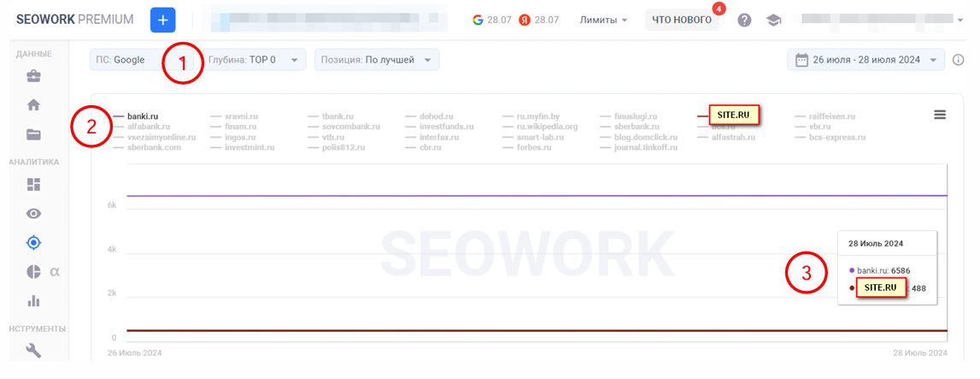Open the Глубина: TOP 0 dropdown
This screenshot has width=980, height=379.
pyautogui.click(x=254, y=60)
